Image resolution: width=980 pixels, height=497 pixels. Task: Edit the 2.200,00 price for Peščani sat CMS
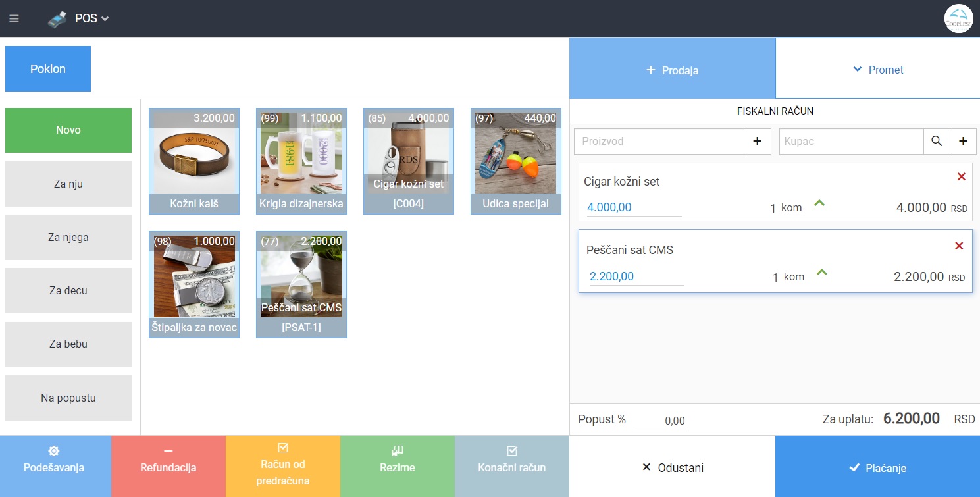coord(636,276)
